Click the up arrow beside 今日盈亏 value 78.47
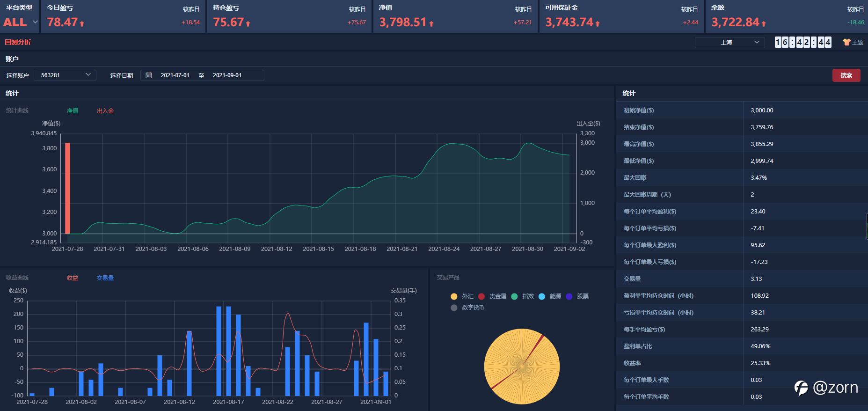868x411 pixels. (82, 24)
